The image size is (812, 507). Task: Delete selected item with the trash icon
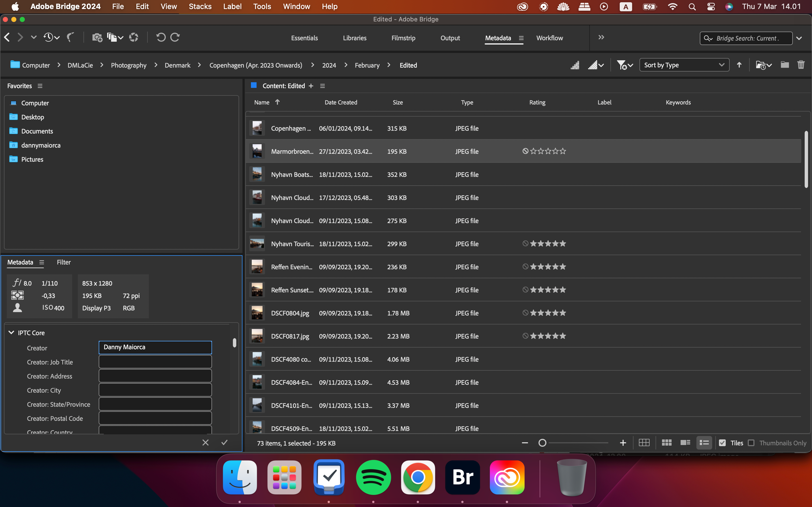pos(801,65)
